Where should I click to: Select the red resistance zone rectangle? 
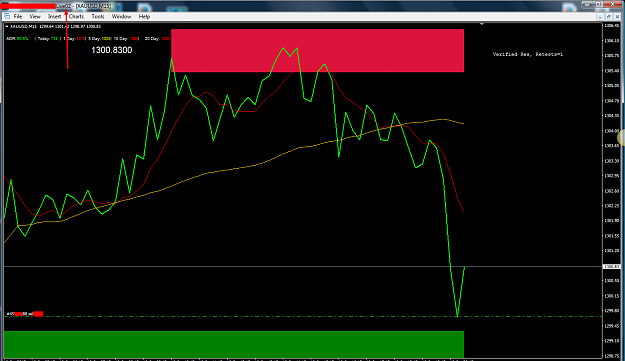click(x=317, y=50)
